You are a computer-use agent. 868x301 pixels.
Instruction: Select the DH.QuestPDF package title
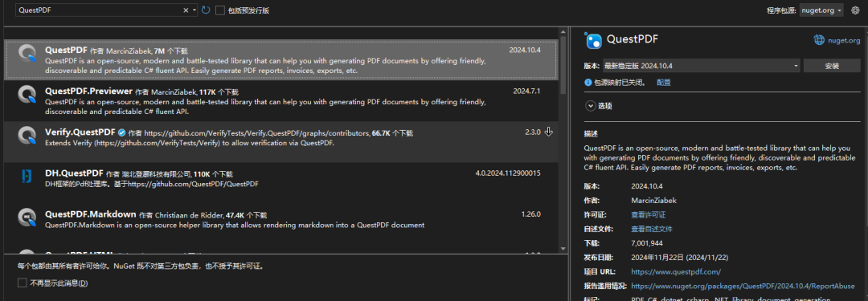pyautogui.click(x=74, y=173)
